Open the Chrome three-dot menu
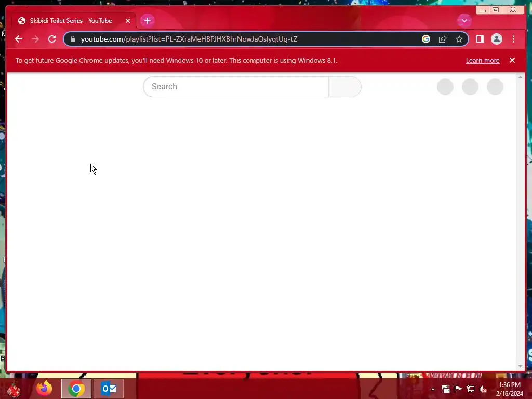This screenshot has height=399, width=532. 513,39
